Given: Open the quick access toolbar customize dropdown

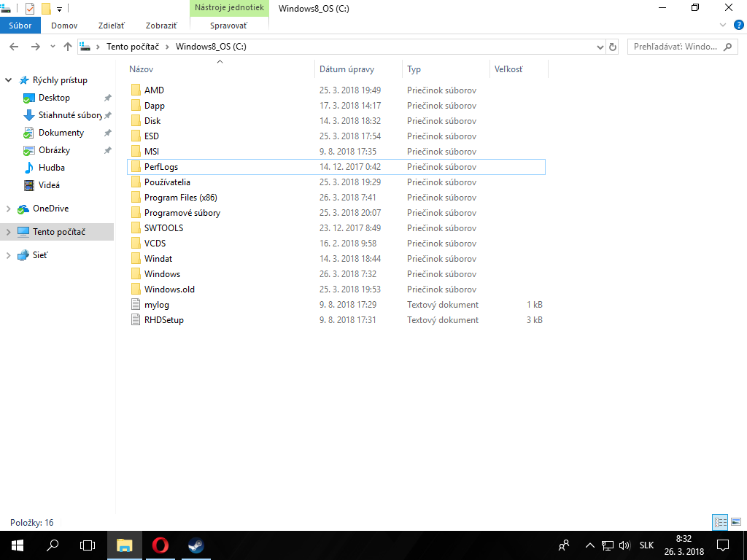Looking at the screenshot, I should (x=59, y=9).
